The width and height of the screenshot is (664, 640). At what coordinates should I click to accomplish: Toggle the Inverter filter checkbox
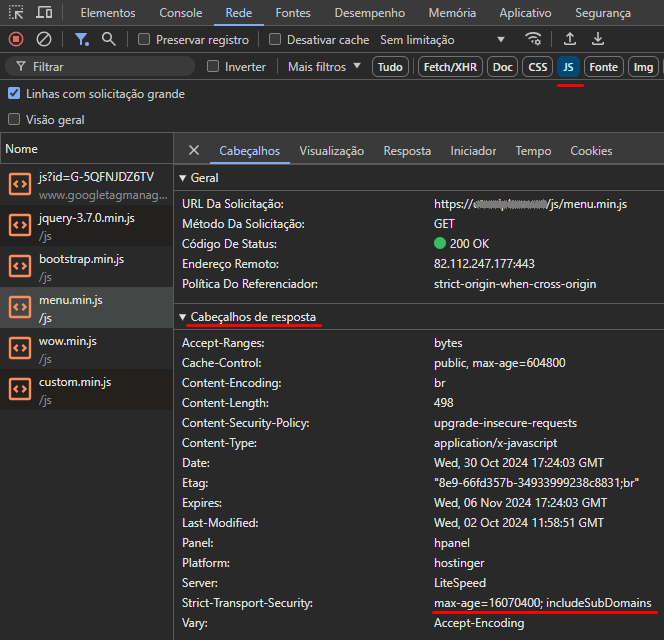tap(212, 67)
